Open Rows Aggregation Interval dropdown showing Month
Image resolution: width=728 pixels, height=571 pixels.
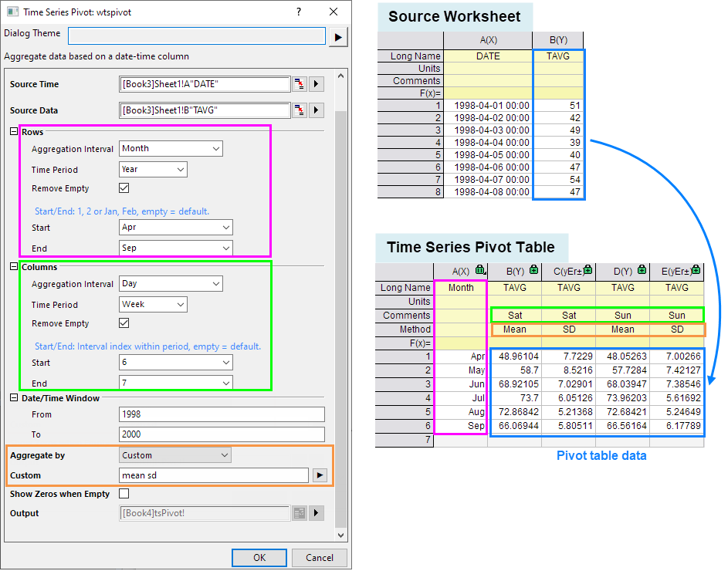coord(171,148)
